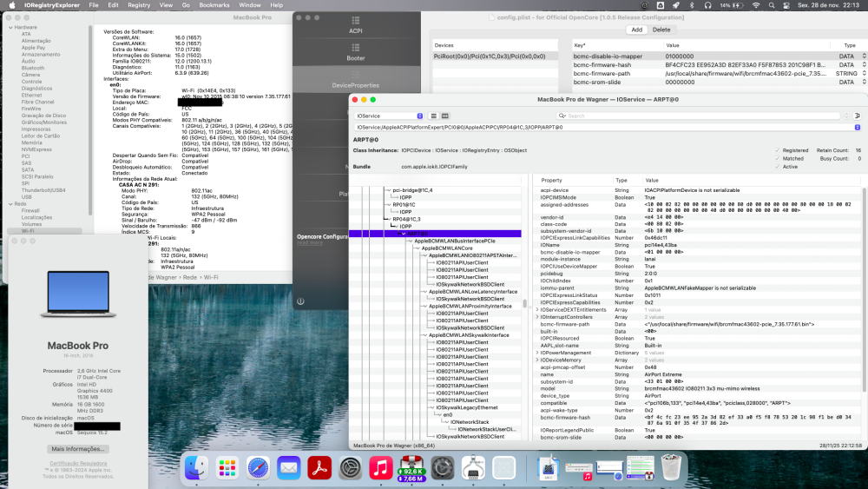Open the Window menu
Viewport: 868px width, 489px height.
coord(250,5)
